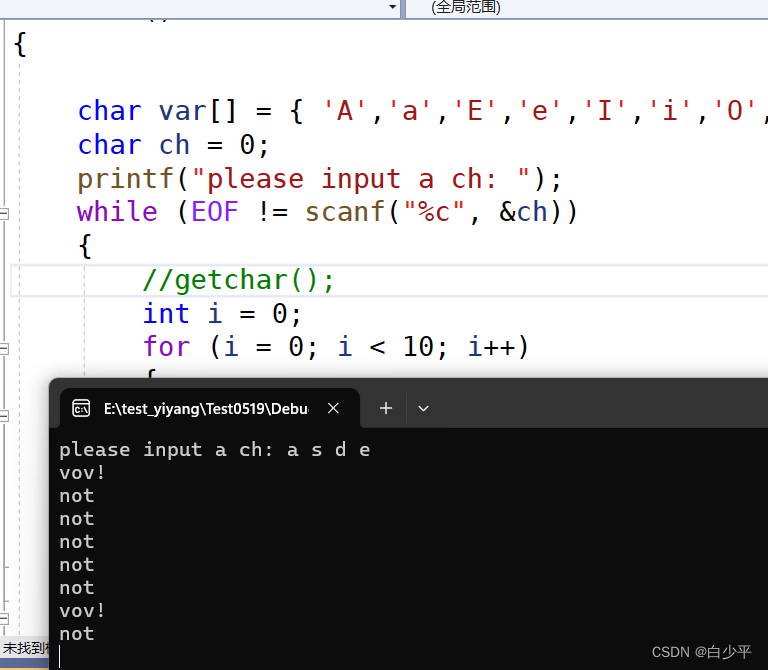Open the new terminal tab plus button

tap(386, 408)
